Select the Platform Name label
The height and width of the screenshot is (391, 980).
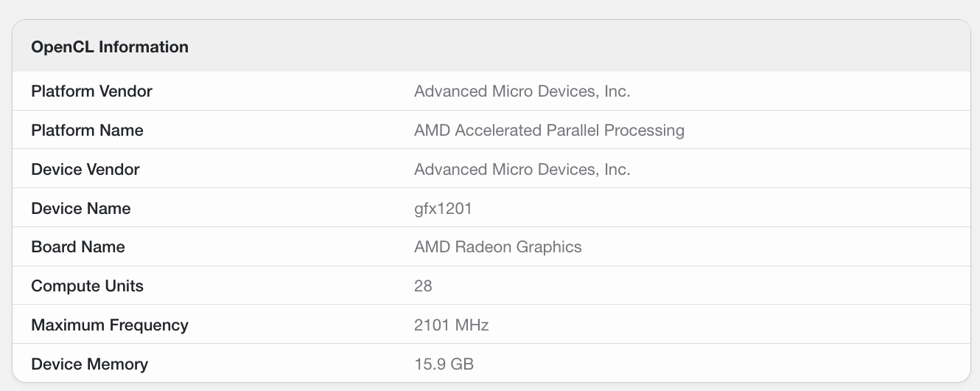(87, 131)
